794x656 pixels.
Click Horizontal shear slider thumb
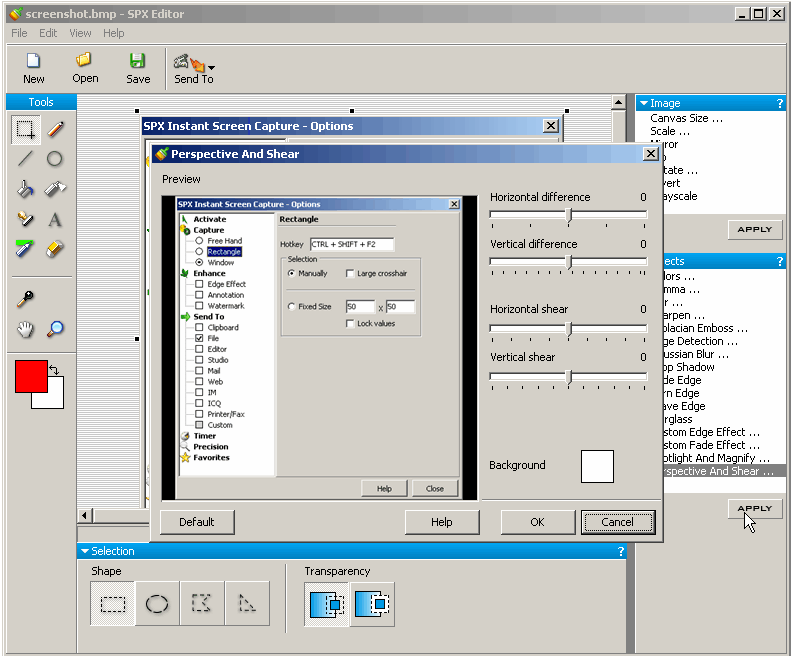point(569,329)
